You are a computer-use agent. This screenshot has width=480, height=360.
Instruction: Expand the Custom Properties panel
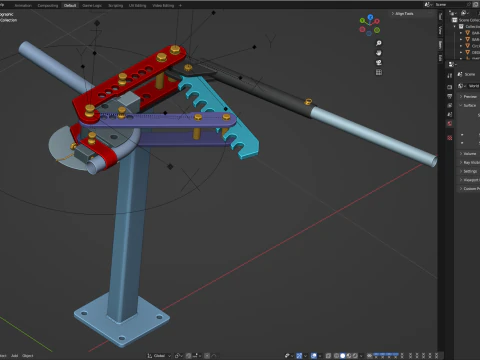[x=469, y=189]
